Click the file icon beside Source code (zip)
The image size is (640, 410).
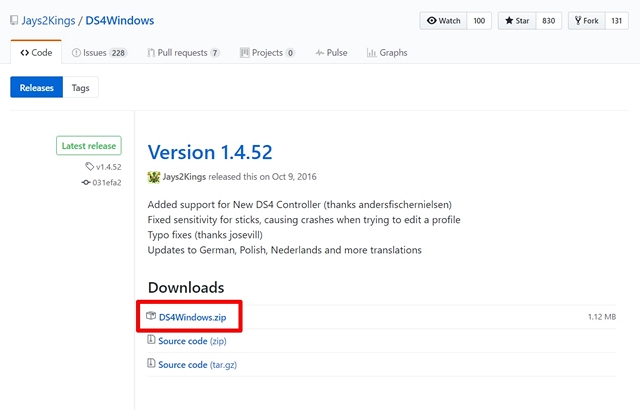pyautogui.click(x=151, y=339)
